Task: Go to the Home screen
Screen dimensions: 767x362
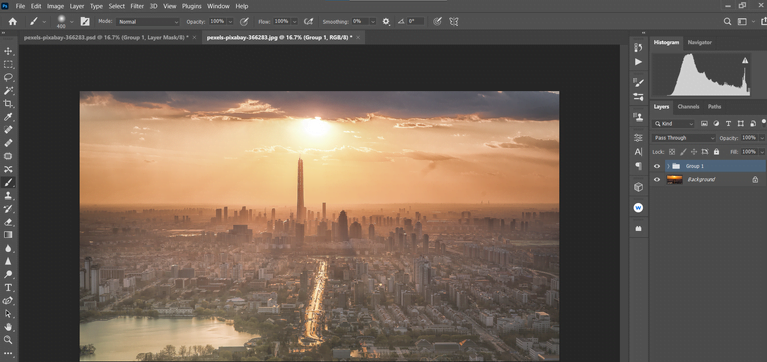Action: 13,22
